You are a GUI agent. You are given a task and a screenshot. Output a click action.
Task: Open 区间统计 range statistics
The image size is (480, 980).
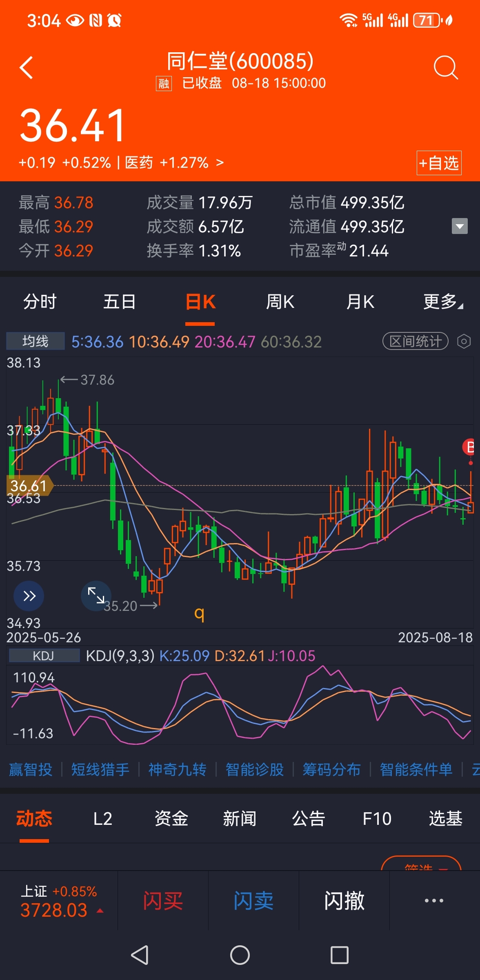tap(415, 341)
